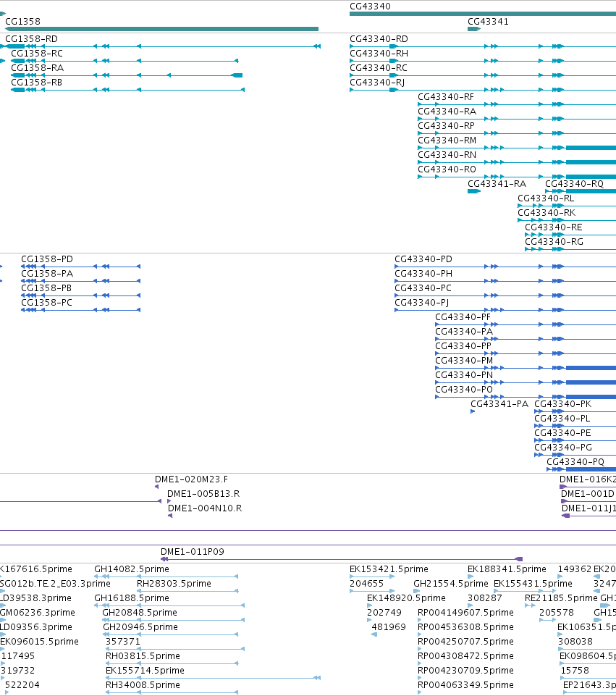Image resolution: width=616 pixels, height=696 pixels.
Task: Click feature labeled 357371
Action: pyautogui.click(x=175, y=649)
